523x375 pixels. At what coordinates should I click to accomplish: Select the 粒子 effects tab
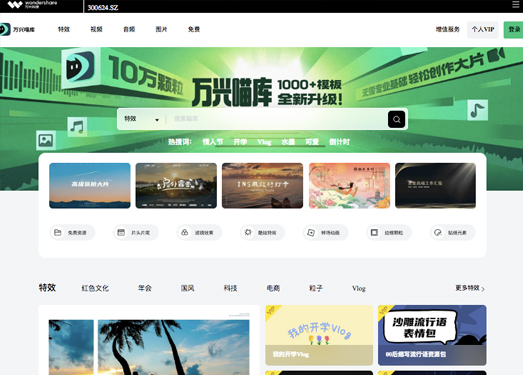click(316, 288)
